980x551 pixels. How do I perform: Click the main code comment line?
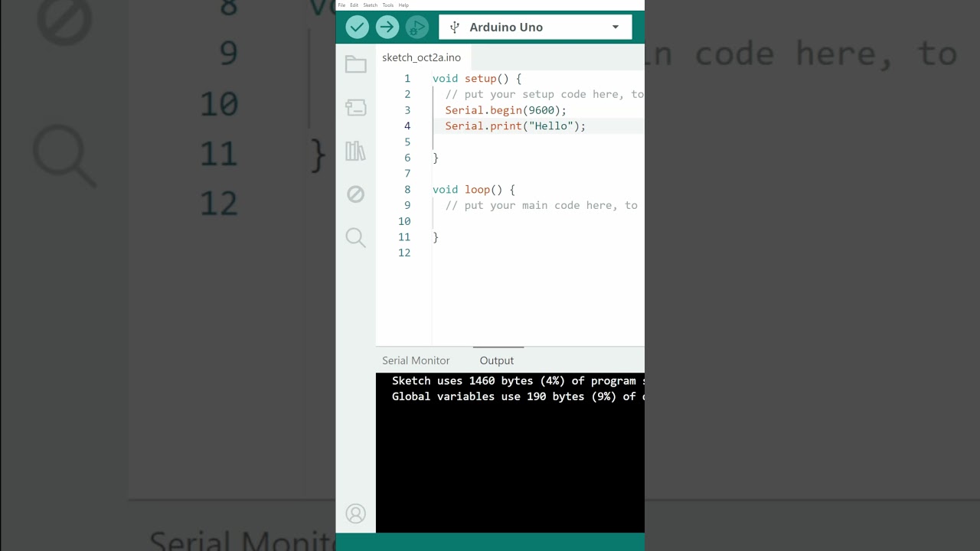541,205
